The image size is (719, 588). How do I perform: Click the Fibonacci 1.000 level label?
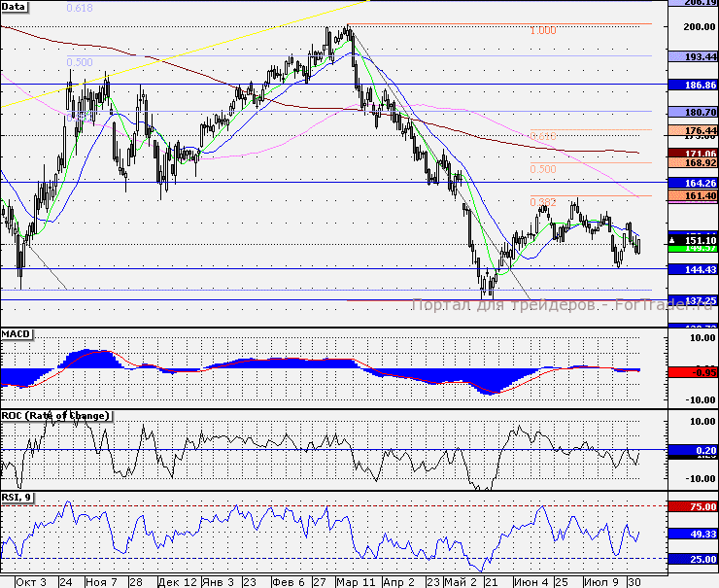tap(542, 30)
